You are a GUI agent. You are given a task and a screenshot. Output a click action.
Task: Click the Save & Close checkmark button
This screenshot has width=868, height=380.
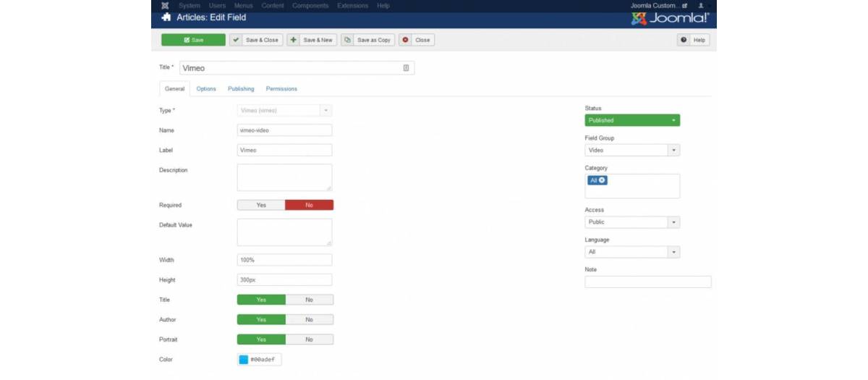pos(255,40)
